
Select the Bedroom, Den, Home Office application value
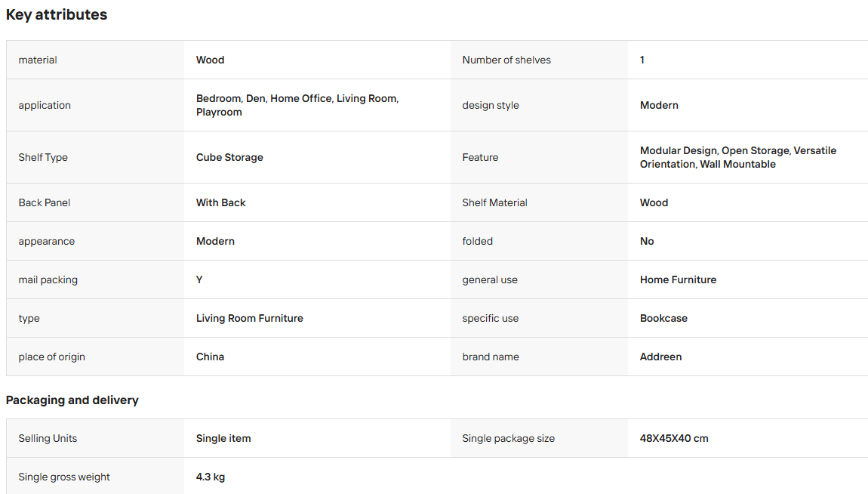297,105
